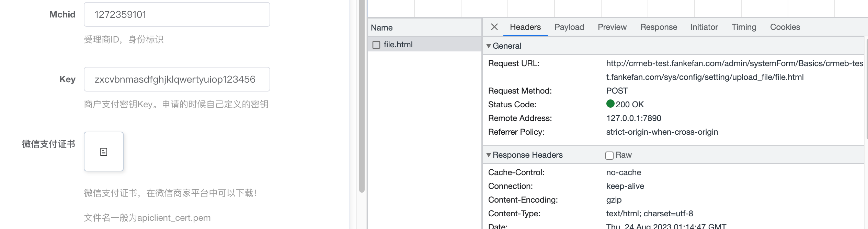Click the 受理商ID，身份标识 hint text
The width and height of the screenshot is (868, 229).
(x=124, y=39)
